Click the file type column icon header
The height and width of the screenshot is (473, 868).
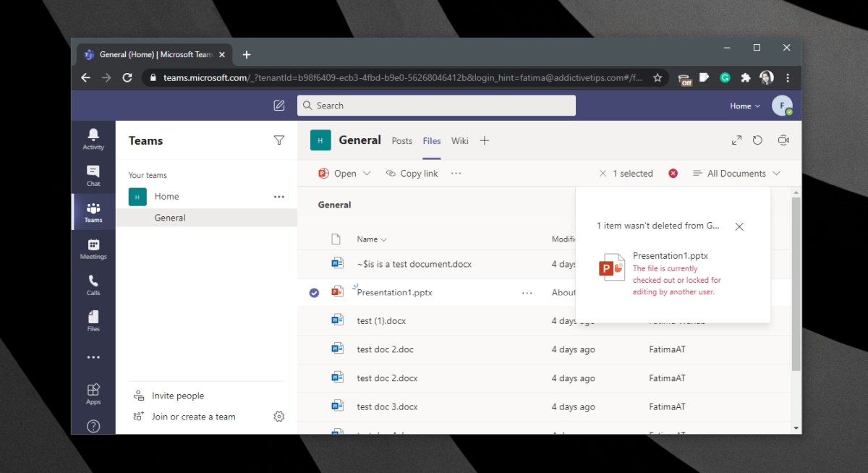[336, 239]
